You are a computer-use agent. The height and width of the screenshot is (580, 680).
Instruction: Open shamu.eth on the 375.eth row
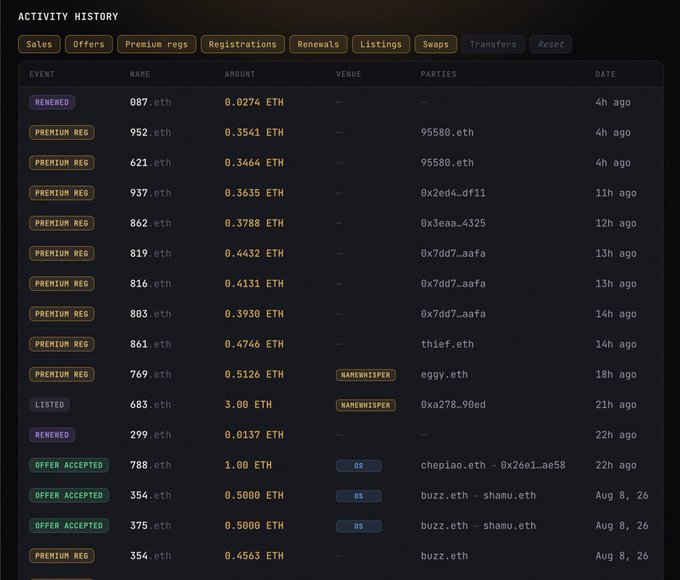click(510, 525)
